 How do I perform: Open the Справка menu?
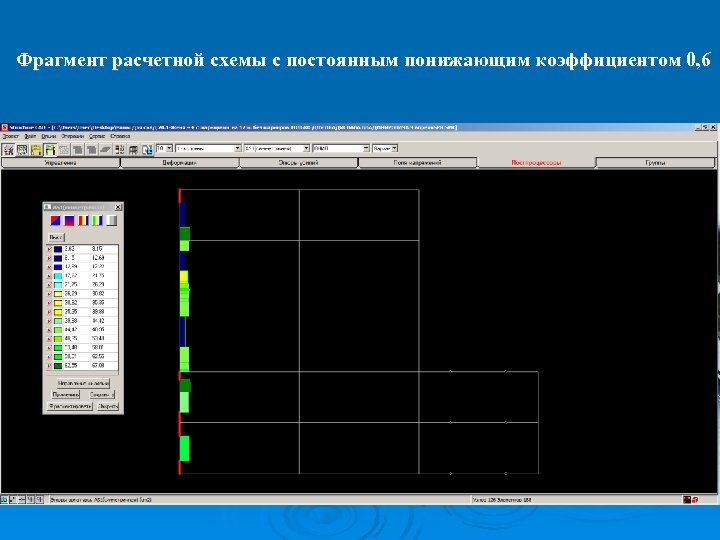(x=120, y=136)
